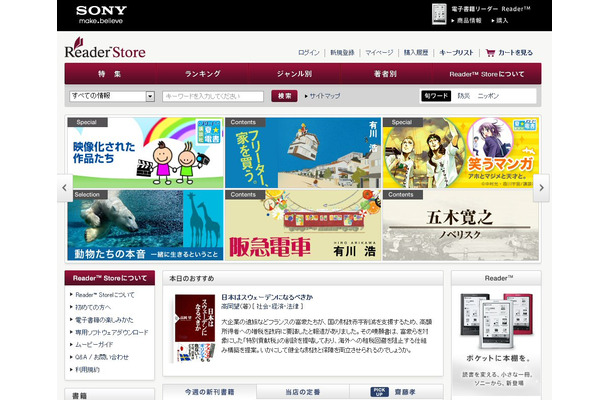The image size is (610, 400).
Task: Click 書籍 sidebar section header
Action: (110, 395)
